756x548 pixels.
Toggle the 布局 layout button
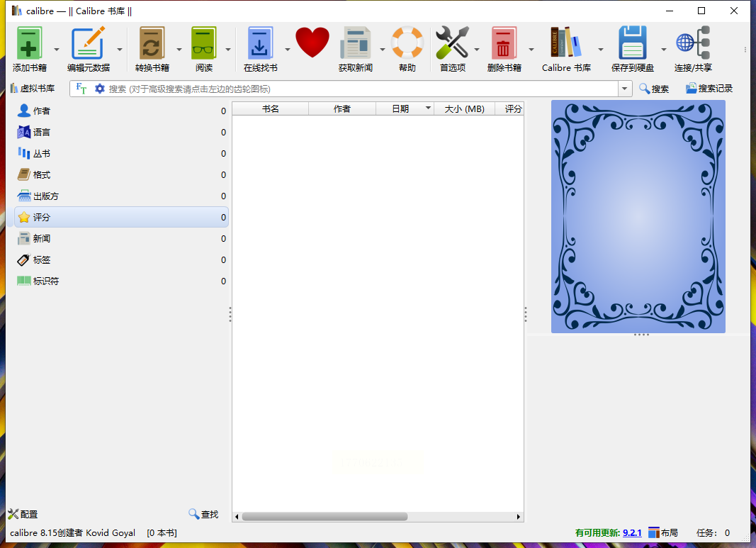(x=662, y=532)
